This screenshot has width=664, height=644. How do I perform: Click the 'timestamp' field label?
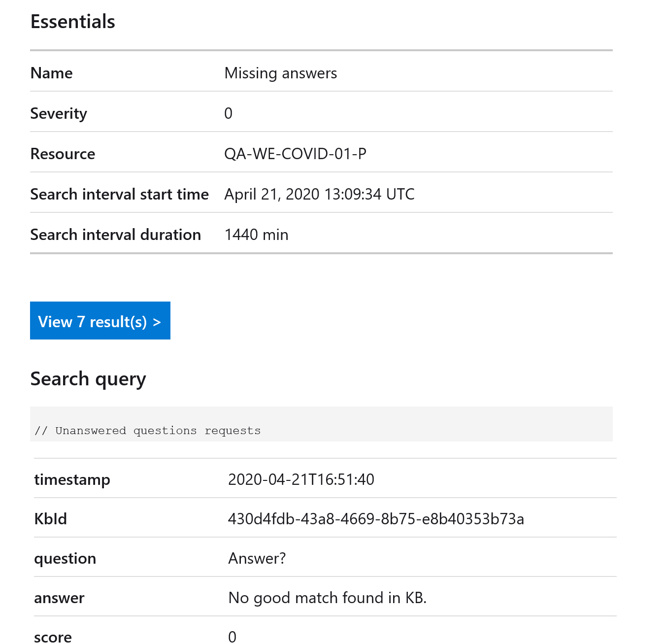pos(72,479)
